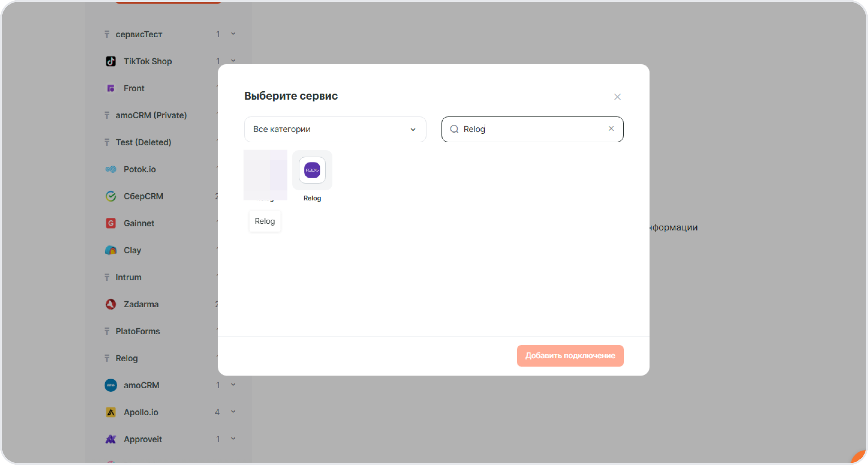Click the СберCRM green check icon

(111, 196)
